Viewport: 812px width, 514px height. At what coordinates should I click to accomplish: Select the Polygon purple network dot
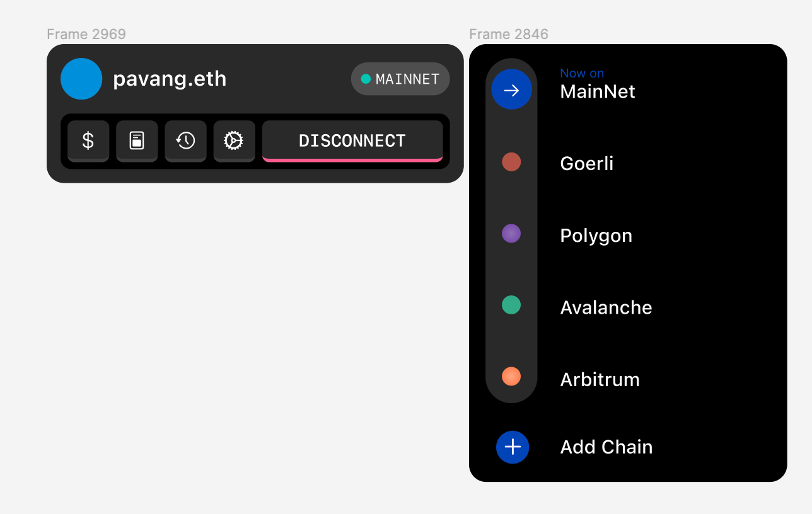[x=511, y=234]
